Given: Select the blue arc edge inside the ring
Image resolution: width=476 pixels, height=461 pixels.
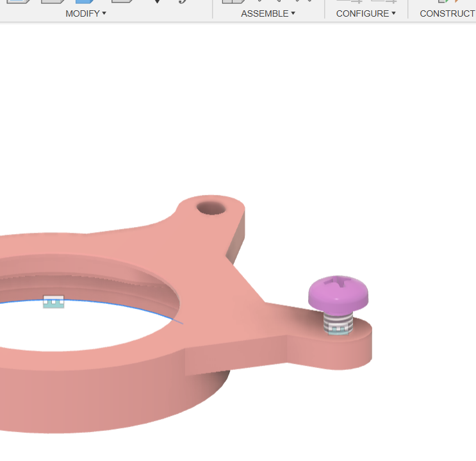Looking at the screenshot, I should tap(128, 303).
